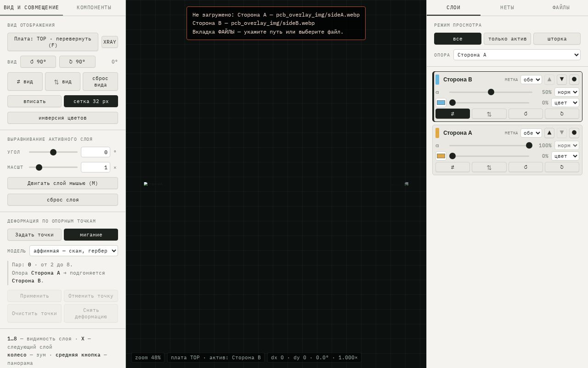Move Сторона A layer up
The width and height of the screenshot is (588, 368).
pos(549,133)
